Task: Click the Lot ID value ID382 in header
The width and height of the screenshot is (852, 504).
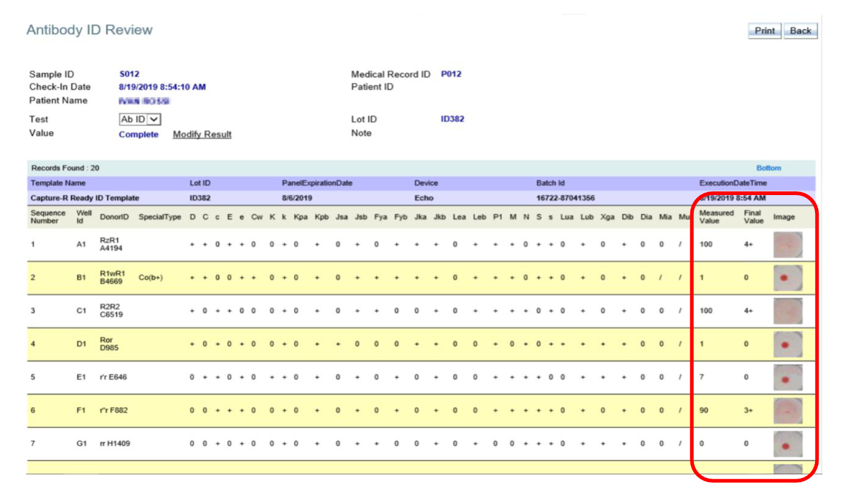Action: [452, 119]
